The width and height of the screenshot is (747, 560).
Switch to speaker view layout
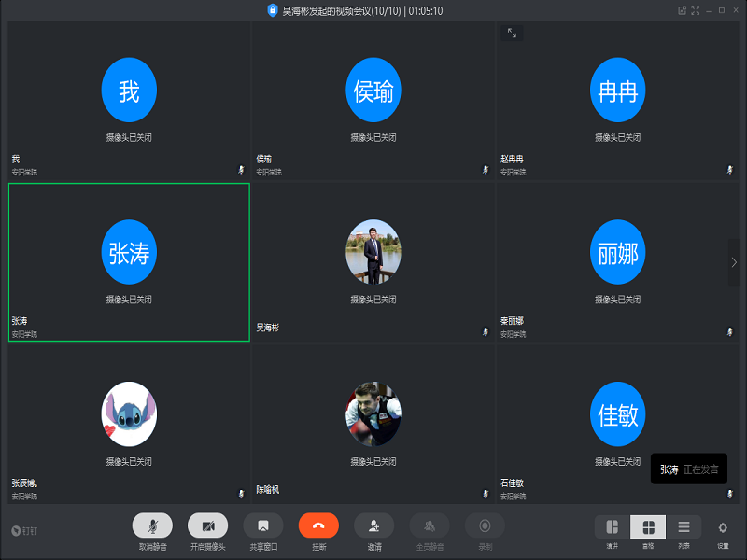(613, 527)
